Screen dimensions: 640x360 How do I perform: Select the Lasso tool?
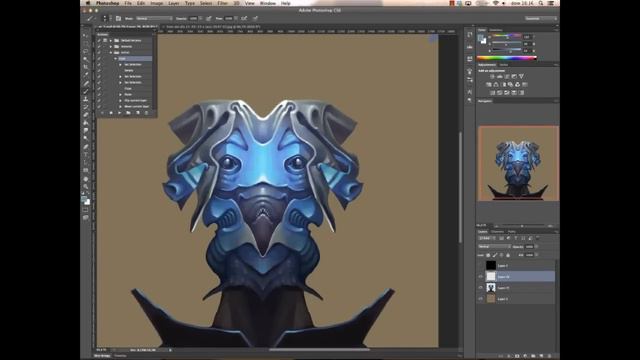[x=86, y=51]
